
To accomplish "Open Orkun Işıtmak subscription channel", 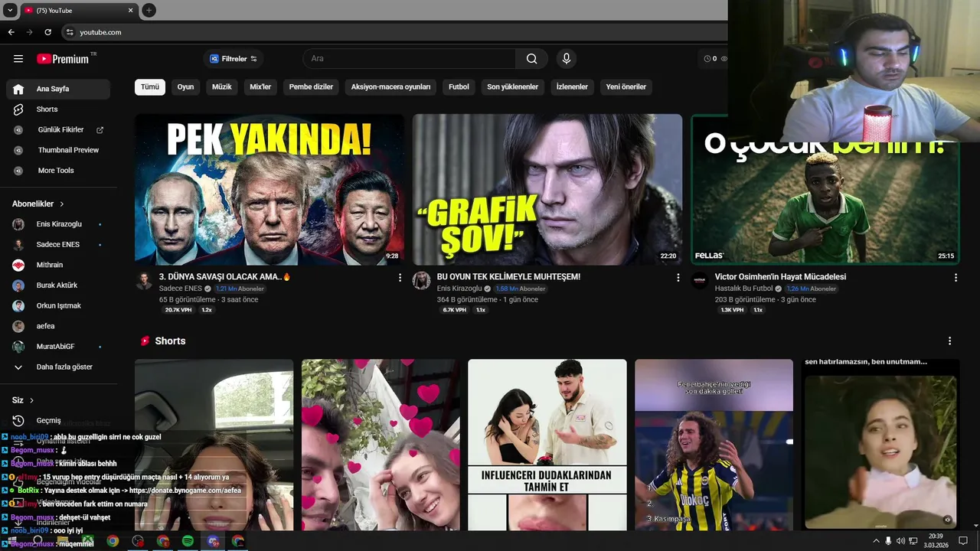I will (x=58, y=306).
